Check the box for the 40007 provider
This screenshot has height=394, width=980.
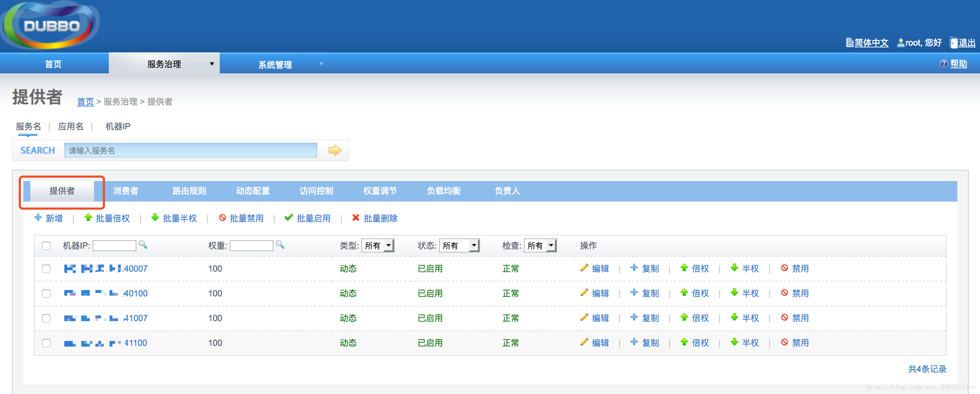46,269
